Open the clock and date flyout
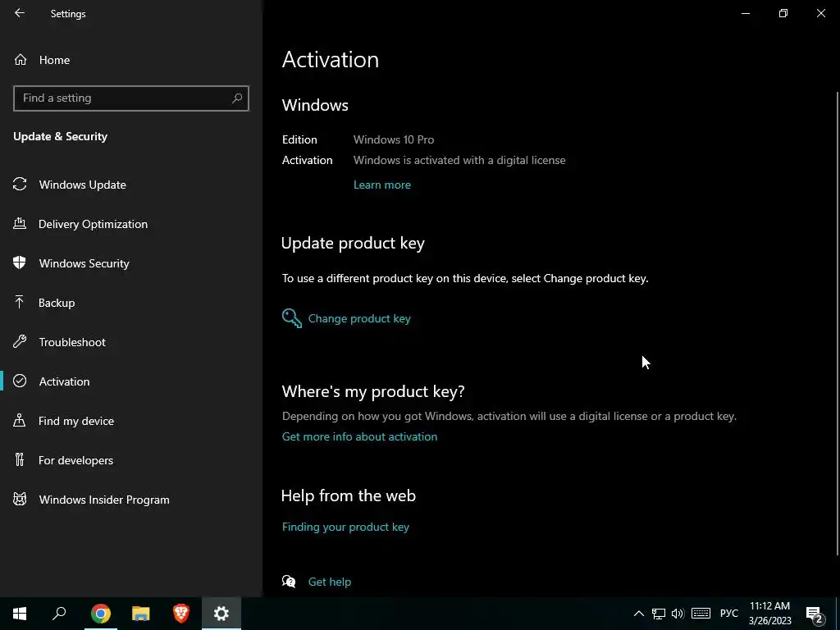This screenshot has width=840, height=630. pyautogui.click(x=769, y=614)
